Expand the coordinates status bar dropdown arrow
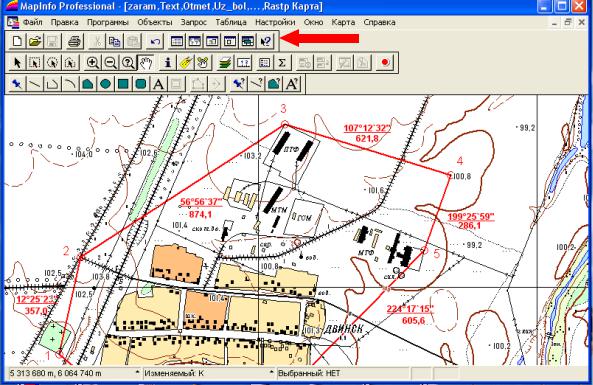 [137, 373]
